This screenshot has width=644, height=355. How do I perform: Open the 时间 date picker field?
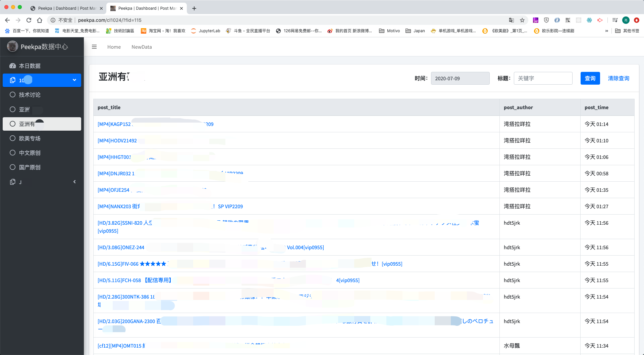pos(460,78)
